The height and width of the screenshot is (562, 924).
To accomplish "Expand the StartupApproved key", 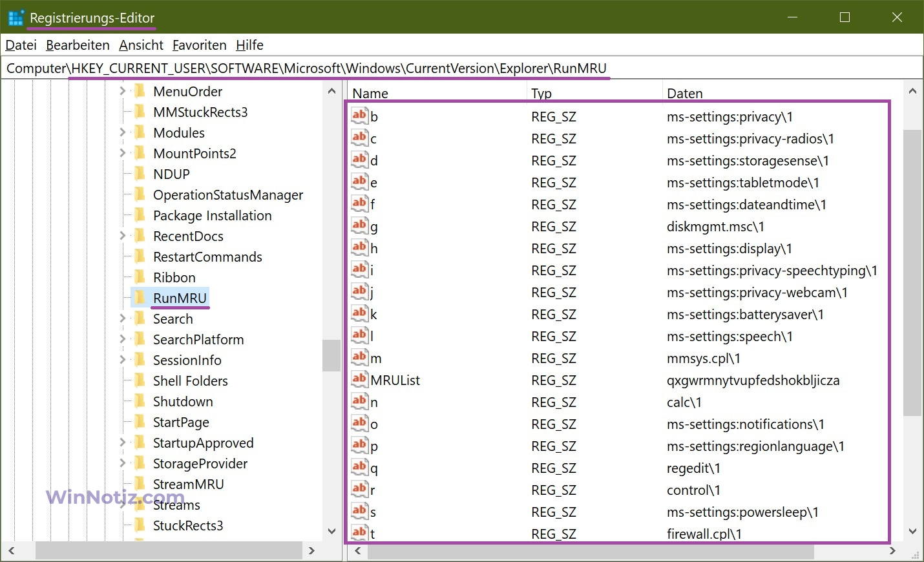I will coord(123,442).
